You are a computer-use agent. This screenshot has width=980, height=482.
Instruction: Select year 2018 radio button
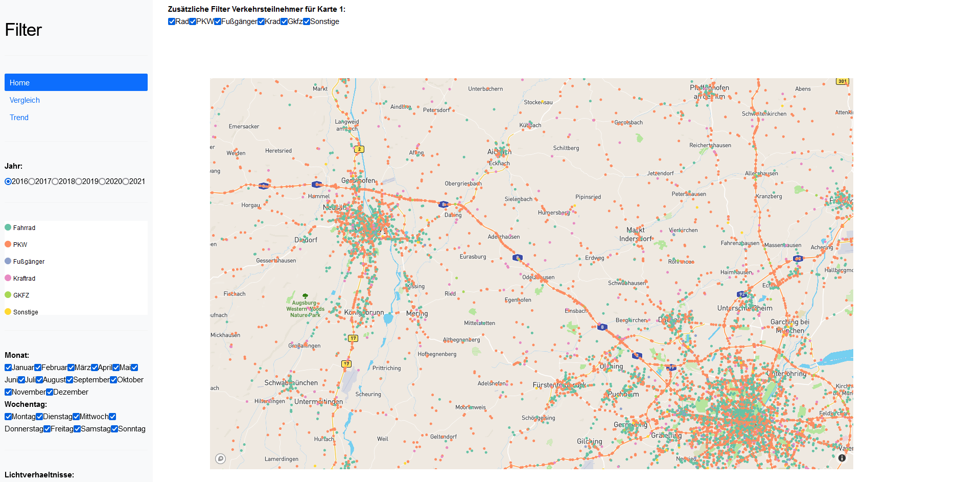point(55,181)
